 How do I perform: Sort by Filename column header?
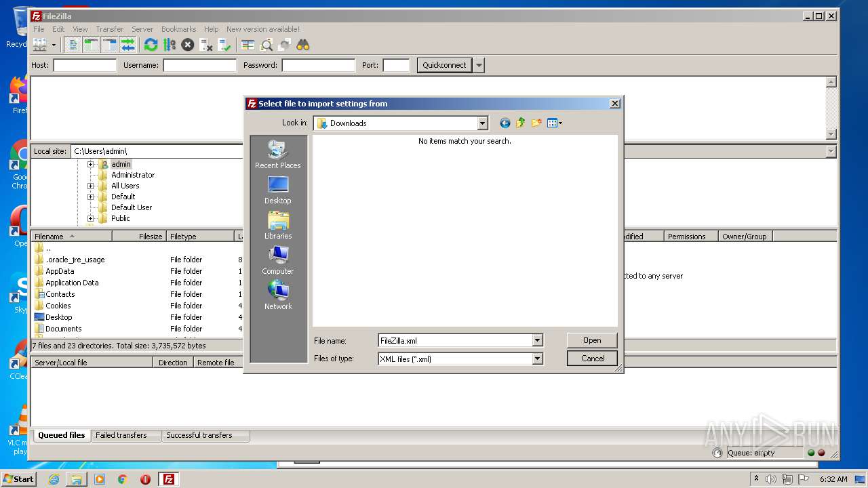(x=71, y=237)
